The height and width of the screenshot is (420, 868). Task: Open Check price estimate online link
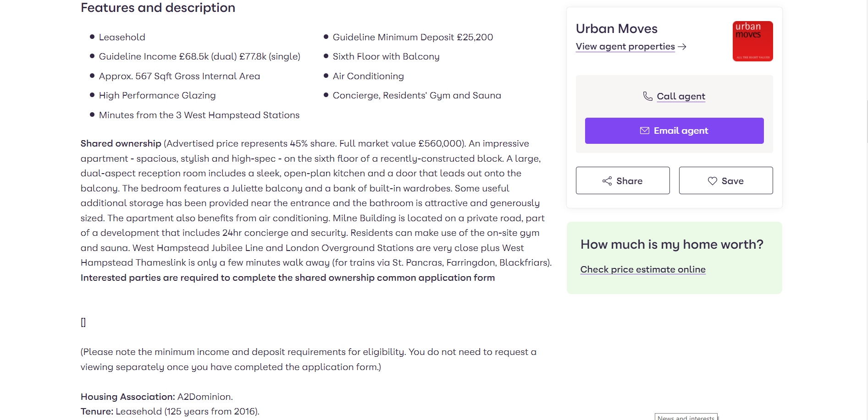click(x=642, y=269)
